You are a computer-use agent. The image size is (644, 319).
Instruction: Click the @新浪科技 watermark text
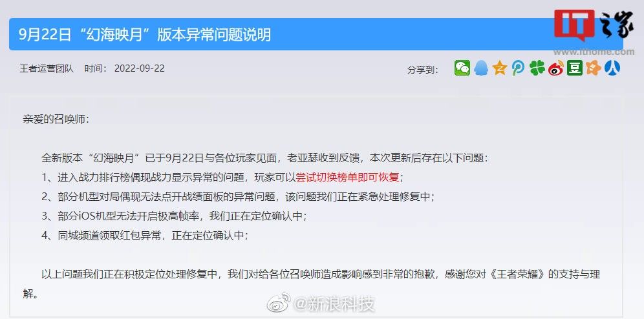click(x=334, y=304)
